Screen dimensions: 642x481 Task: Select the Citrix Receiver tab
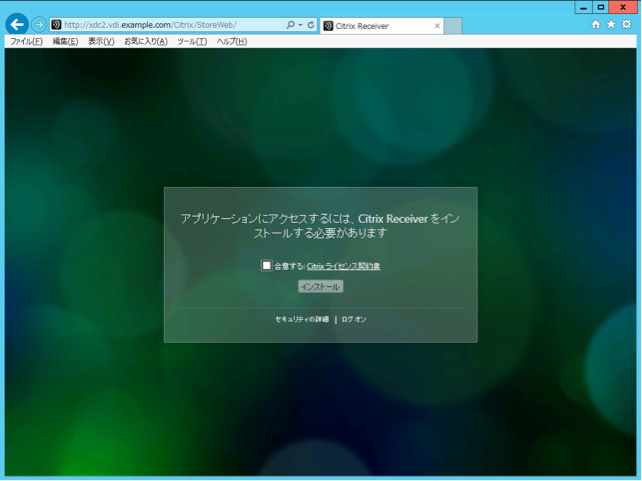[x=381, y=26]
